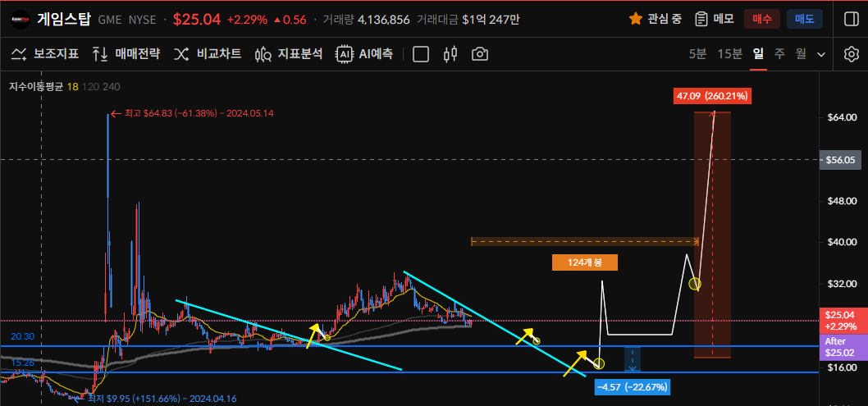Open the 보조지표 indicators menu
The width and height of the screenshot is (868, 406).
point(45,53)
